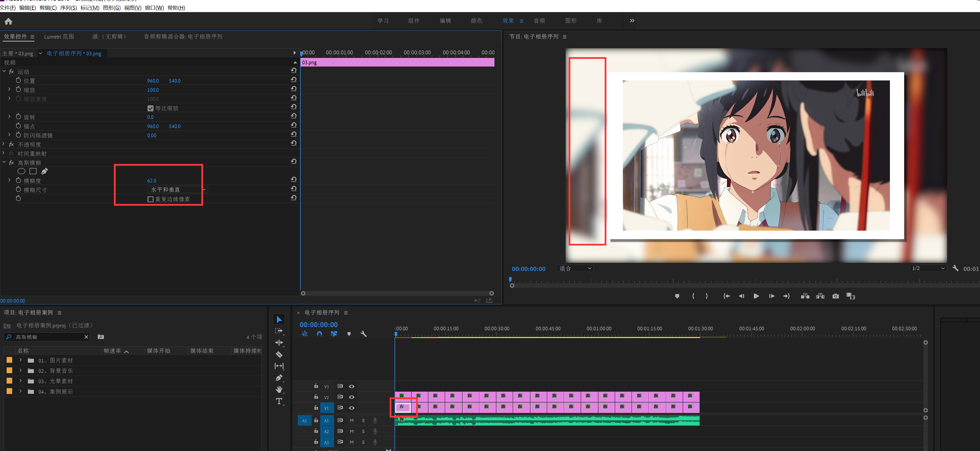Screen dimensions: 980x451
Task: Toggle timeline Snap magnet
Action: [x=319, y=334]
